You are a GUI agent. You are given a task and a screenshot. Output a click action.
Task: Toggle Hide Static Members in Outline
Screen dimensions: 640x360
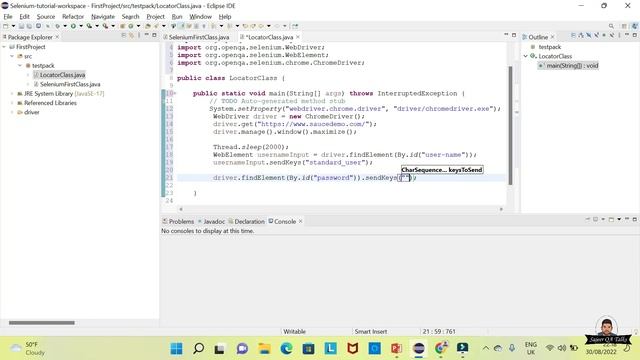pyautogui.click(x=596, y=36)
